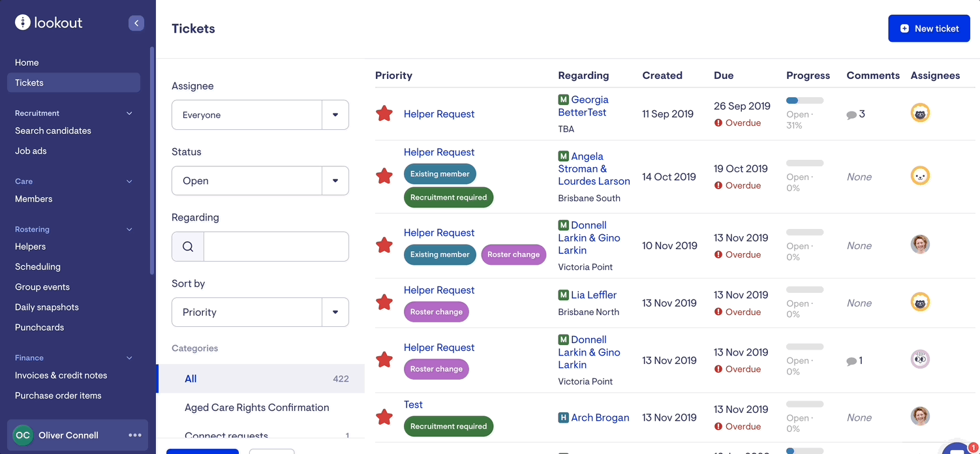Click the search icon in Regarding field
The image size is (980, 454).
tap(188, 247)
